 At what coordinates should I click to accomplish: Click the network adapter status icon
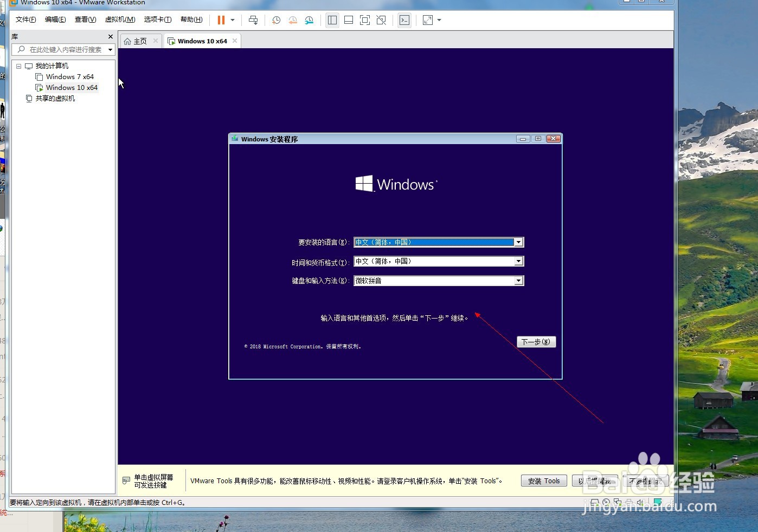pyautogui.click(x=617, y=502)
